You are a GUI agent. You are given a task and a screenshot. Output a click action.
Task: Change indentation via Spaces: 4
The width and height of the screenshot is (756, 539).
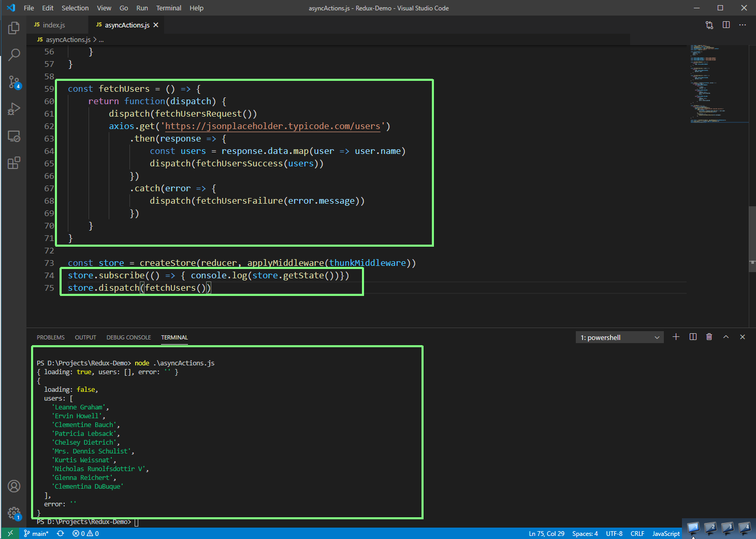pyautogui.click(x=585, y=533)
